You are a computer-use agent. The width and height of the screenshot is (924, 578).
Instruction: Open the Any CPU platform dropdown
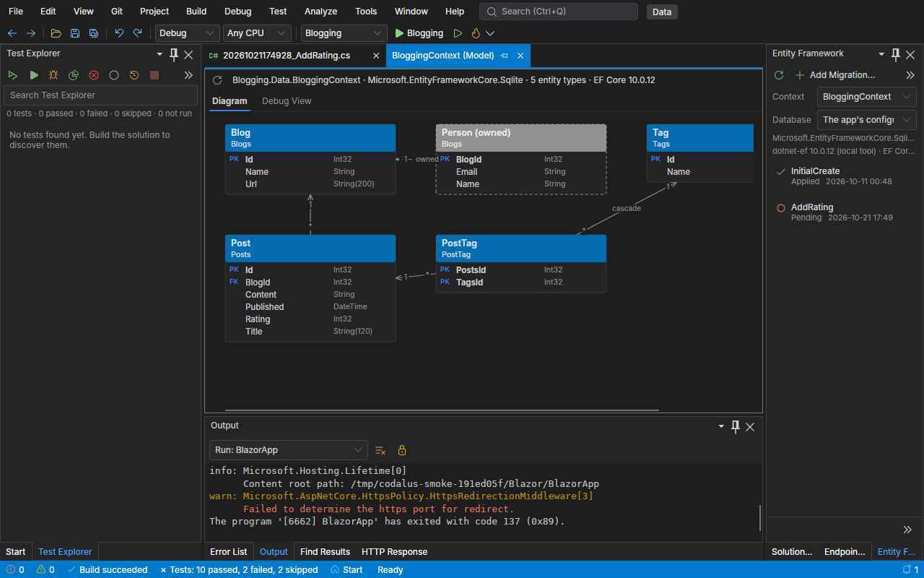pyautogui.click(x=257, y=33)
